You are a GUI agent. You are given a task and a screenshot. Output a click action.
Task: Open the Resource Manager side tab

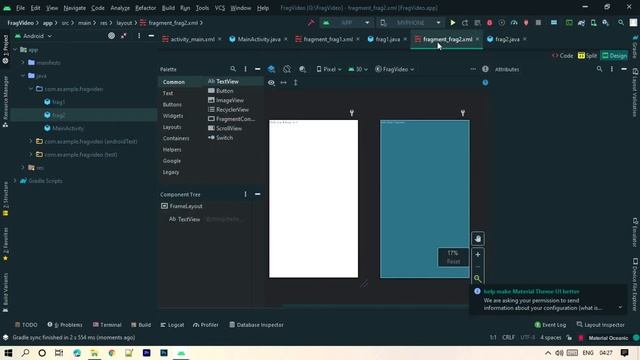point(5,101)
